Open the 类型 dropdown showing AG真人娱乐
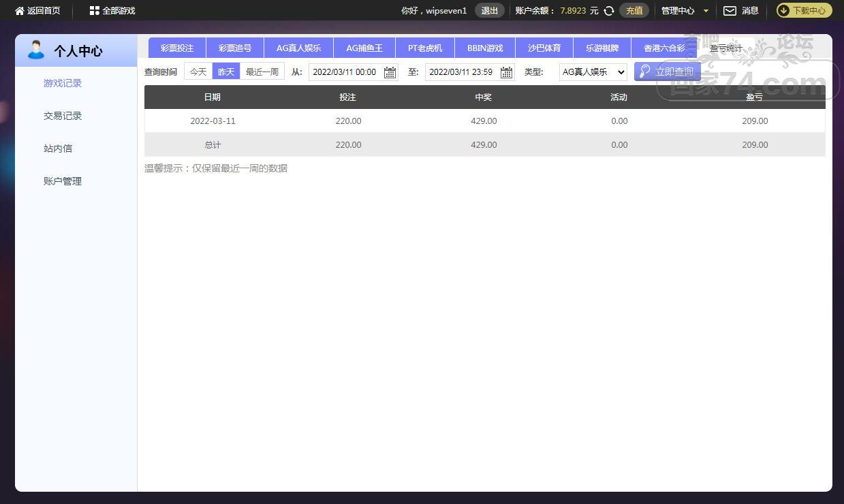Screen dimensions: 844x504 click(x=593, y=72)
